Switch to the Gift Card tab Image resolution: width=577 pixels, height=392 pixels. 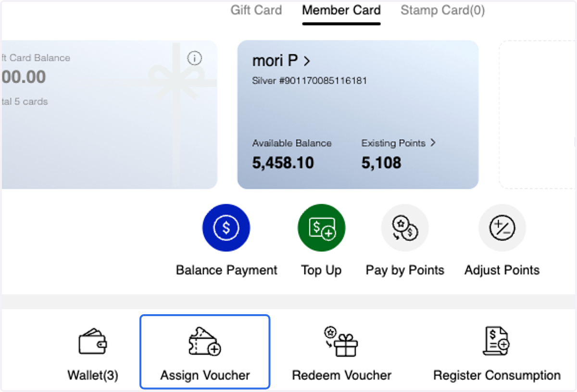(256, 10)
